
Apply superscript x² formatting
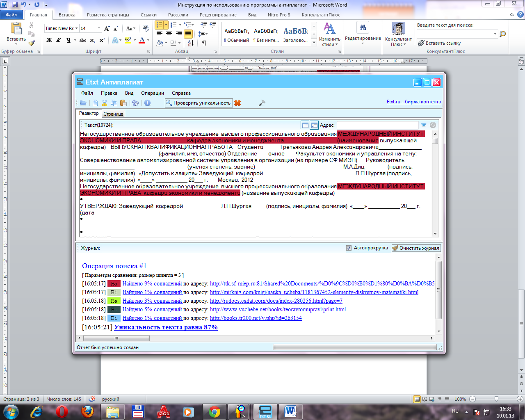click(x=102, y=40)
